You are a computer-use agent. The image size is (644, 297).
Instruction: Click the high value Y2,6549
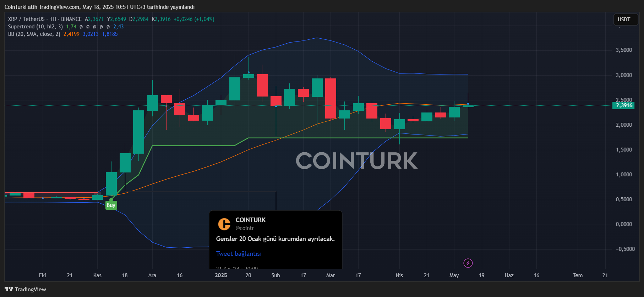[x=116, y=19]
